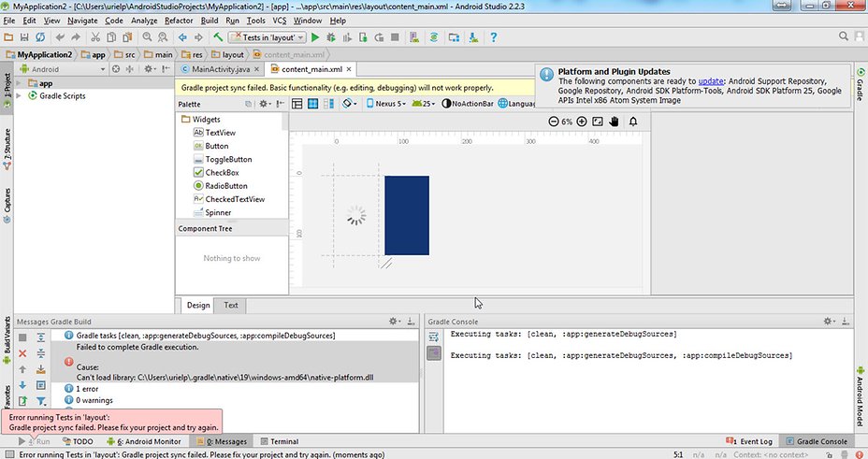868x459 pixels.
Task: Toggle the Project tool window sidebar tab
Action: coord(7,87)
